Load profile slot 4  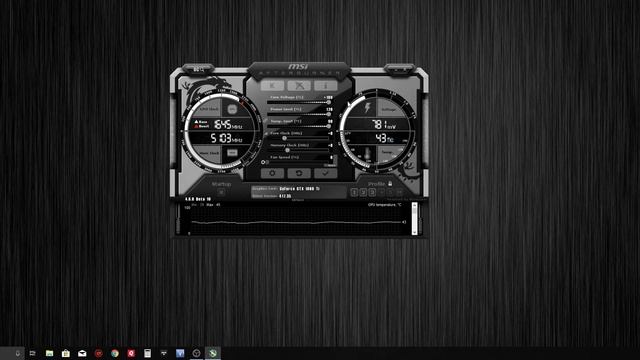382,192
